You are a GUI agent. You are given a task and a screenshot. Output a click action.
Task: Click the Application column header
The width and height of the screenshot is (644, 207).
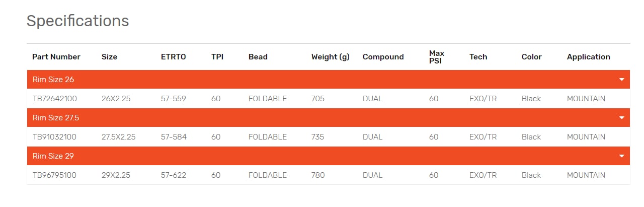tap(588, 57)
